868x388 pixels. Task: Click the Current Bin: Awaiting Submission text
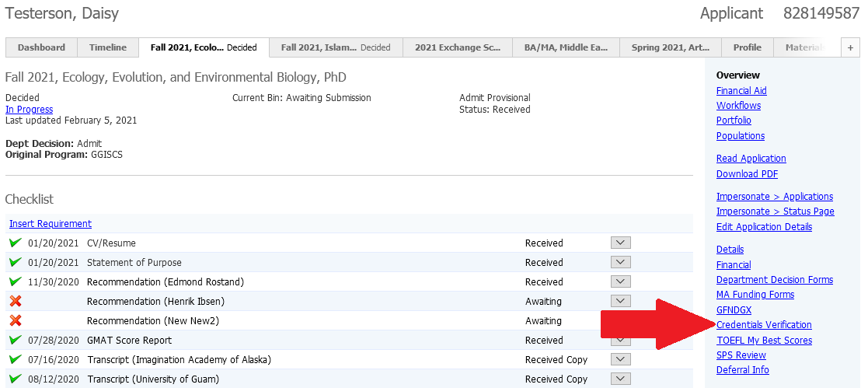pyautogui.click(x=302, y=97)
